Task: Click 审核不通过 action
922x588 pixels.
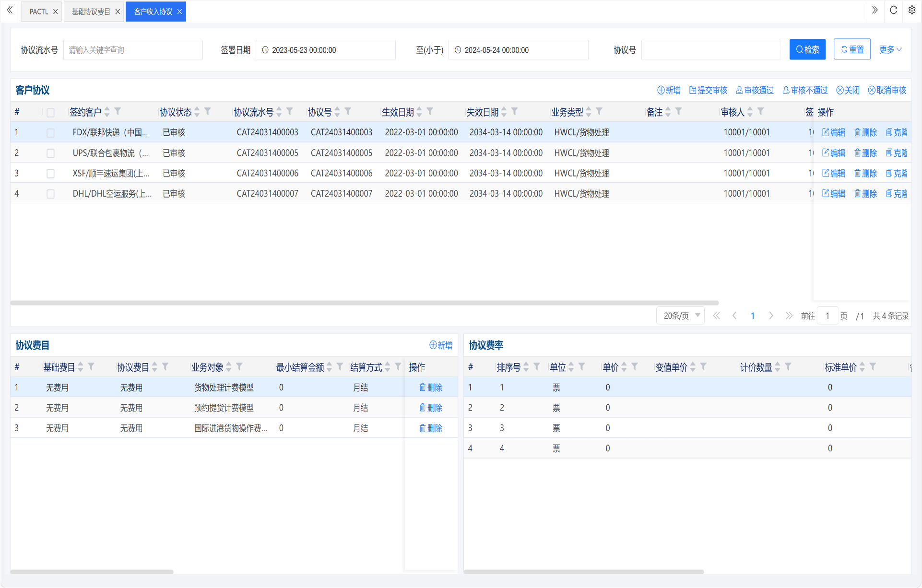Action: [805, 90]
